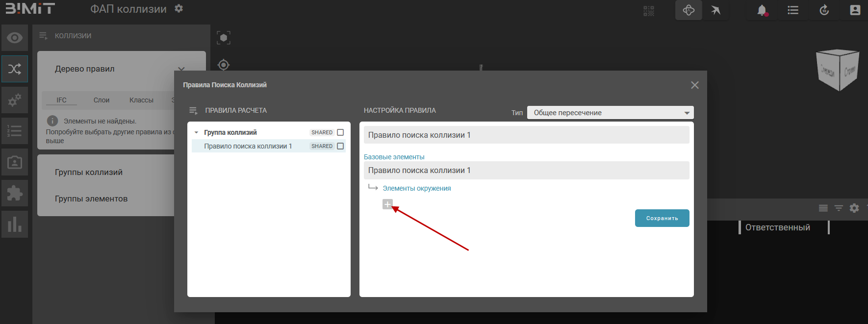This screenshot has width=868, height=324.
Task: Check SHARED box for Правило поиска коллизии 1
Action: (340, 146)
